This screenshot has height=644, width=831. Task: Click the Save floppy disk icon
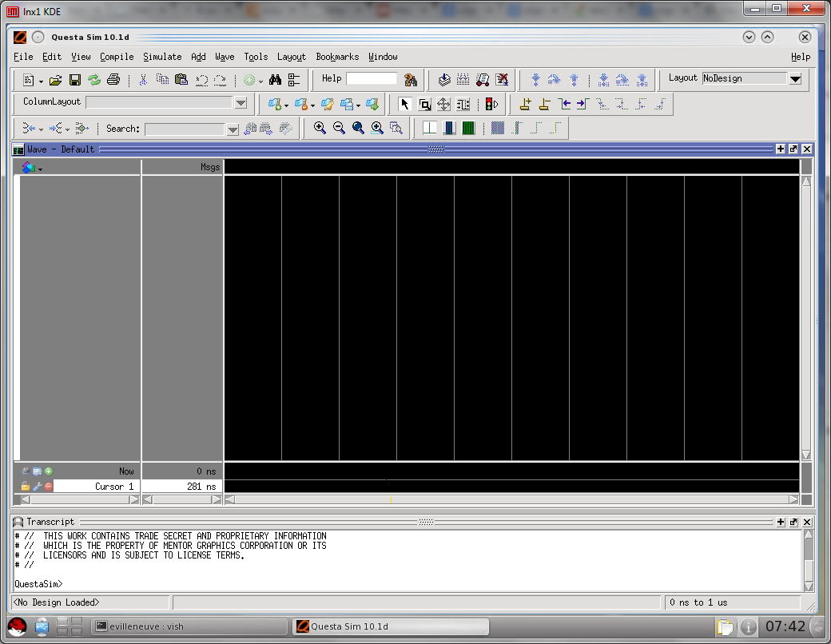pyautogui.click(x=75, y=80)
